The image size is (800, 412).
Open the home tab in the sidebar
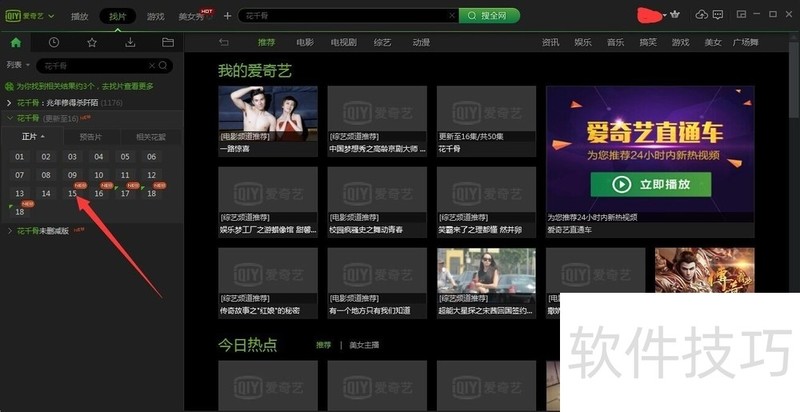(x=16, y=42)
